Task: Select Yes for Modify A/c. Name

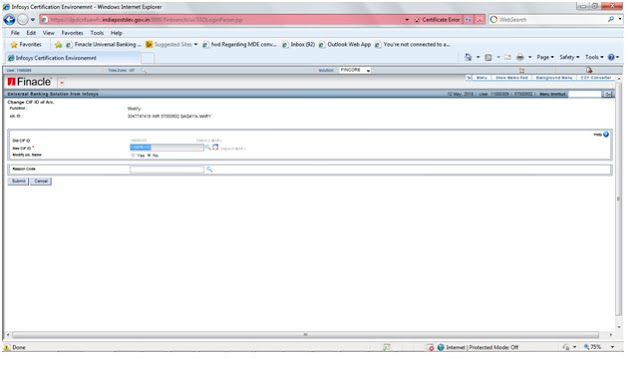Action: 133,156
